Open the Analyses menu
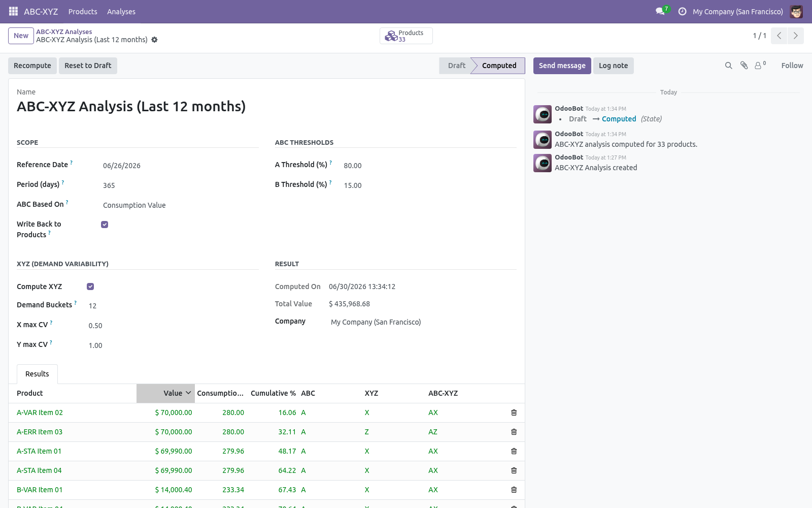 (x=121, y=11)
